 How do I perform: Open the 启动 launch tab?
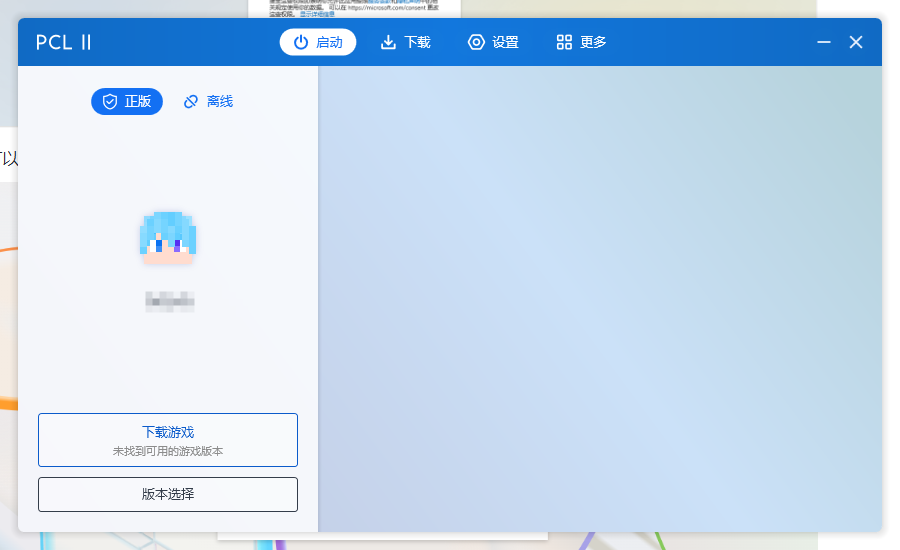(x=318, y=42)
